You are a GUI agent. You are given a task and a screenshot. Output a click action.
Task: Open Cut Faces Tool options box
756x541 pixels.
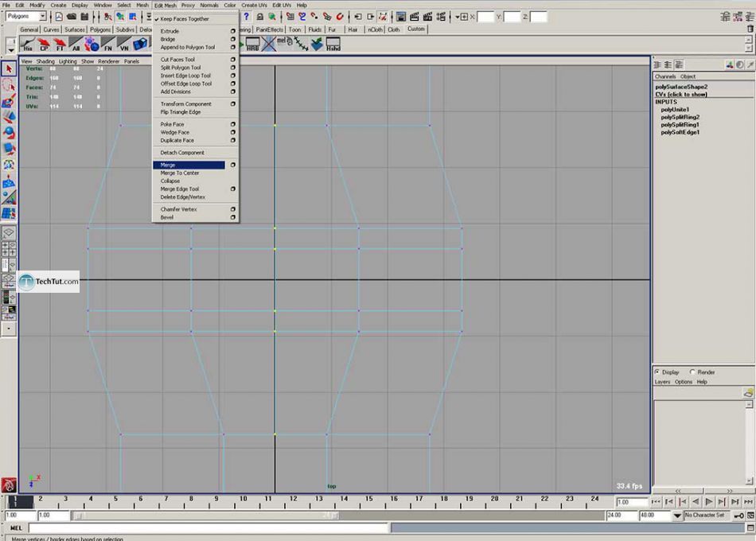[233, 60]
